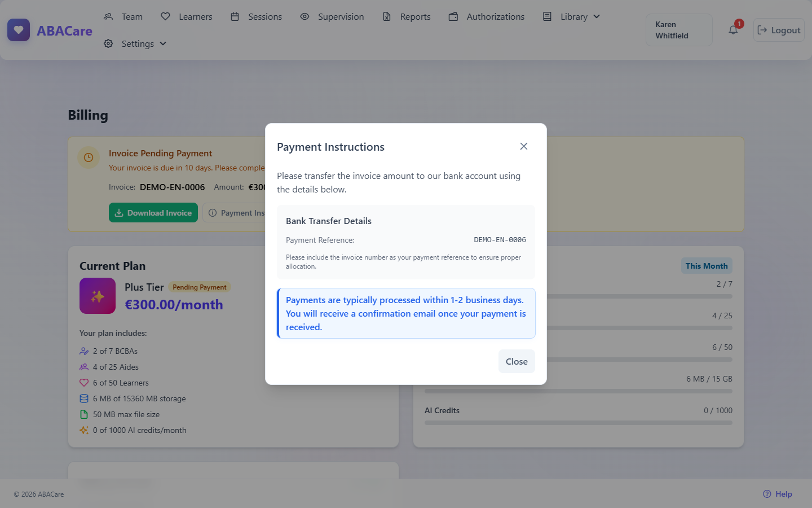Click the ABACare brand name
This screenshot has width=812, height=508.
click(x=64, y=30)
